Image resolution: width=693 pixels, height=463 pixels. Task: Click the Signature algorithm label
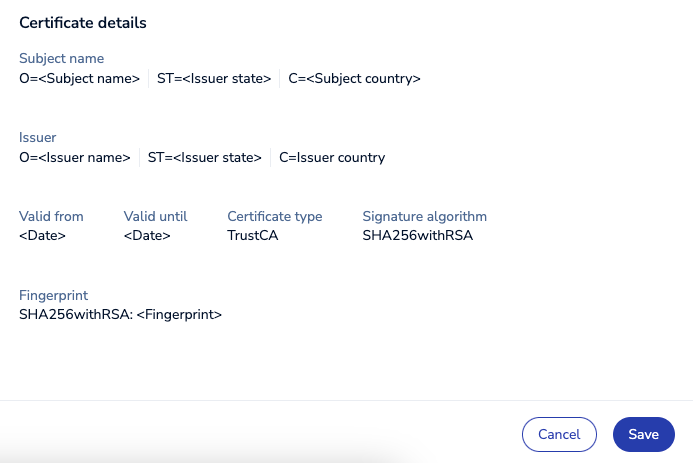point(424,216)
